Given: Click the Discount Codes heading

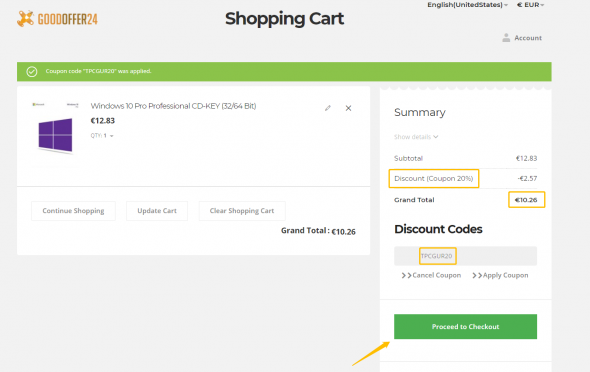Looking at the screenshot, I should coord(438,229).
